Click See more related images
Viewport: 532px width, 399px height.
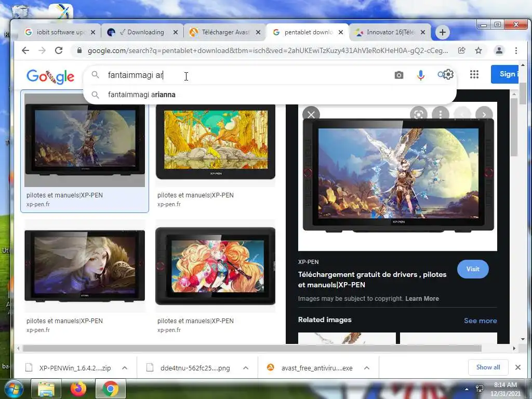click(x=480, y=321)
